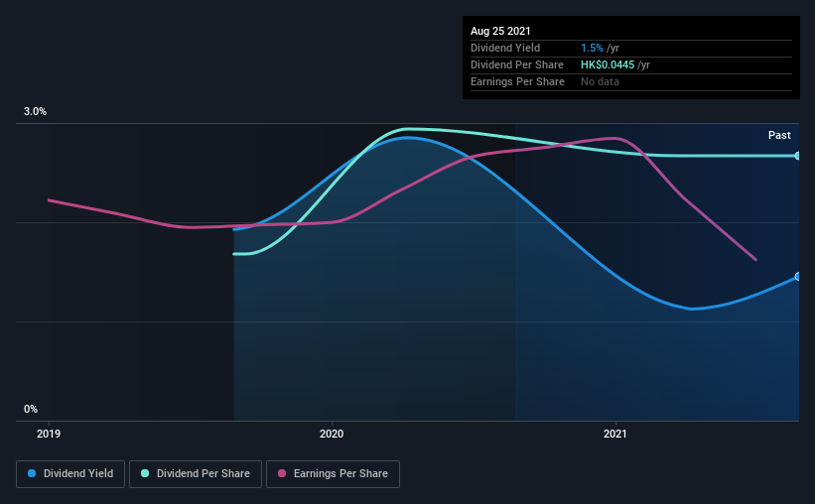
Task: Select the 2019 x-axis label
Action: 49,434
